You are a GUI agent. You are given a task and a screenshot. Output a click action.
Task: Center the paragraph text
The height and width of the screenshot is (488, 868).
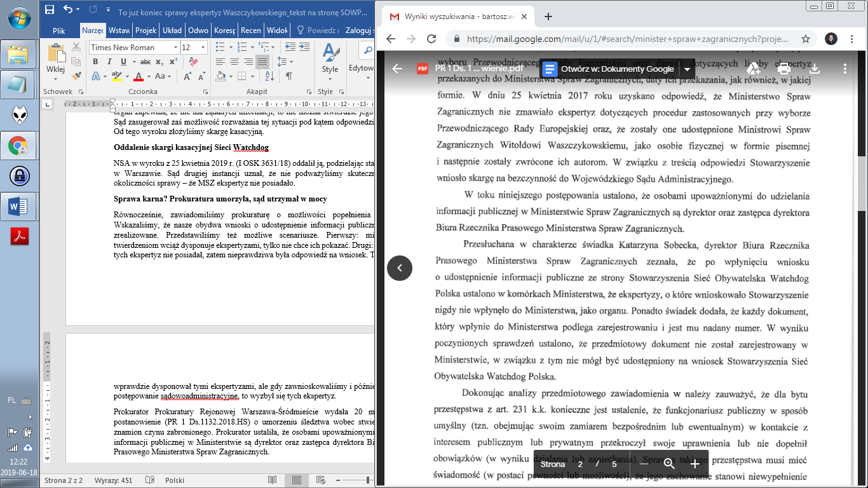tap(233, 62)
